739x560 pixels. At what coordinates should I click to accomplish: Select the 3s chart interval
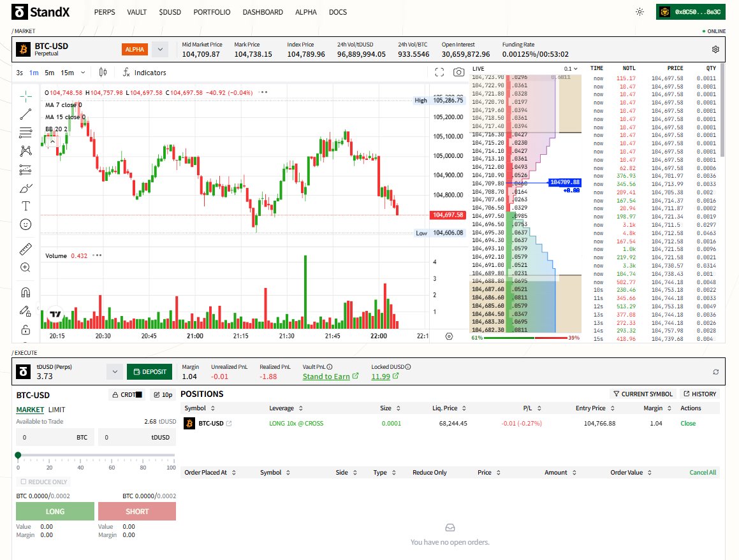click(x=19, y=73)
